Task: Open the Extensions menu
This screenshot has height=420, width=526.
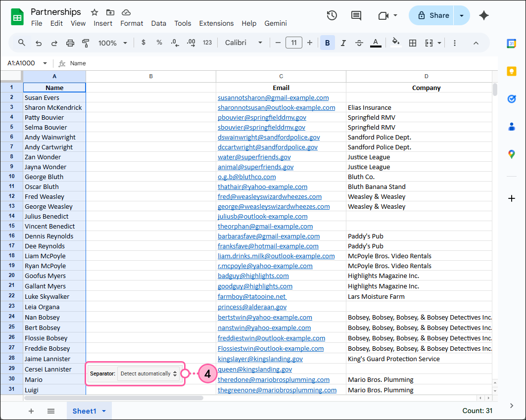Action: (x=216, y=23)
